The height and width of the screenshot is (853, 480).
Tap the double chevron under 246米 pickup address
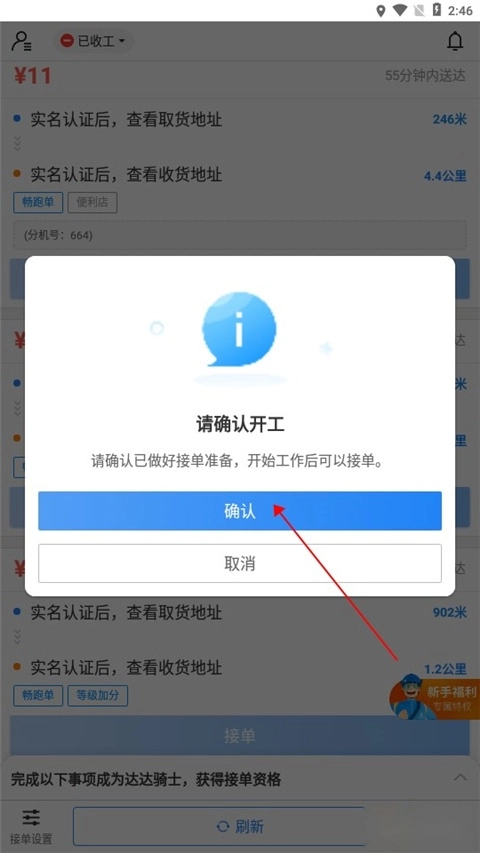point(17,144)
